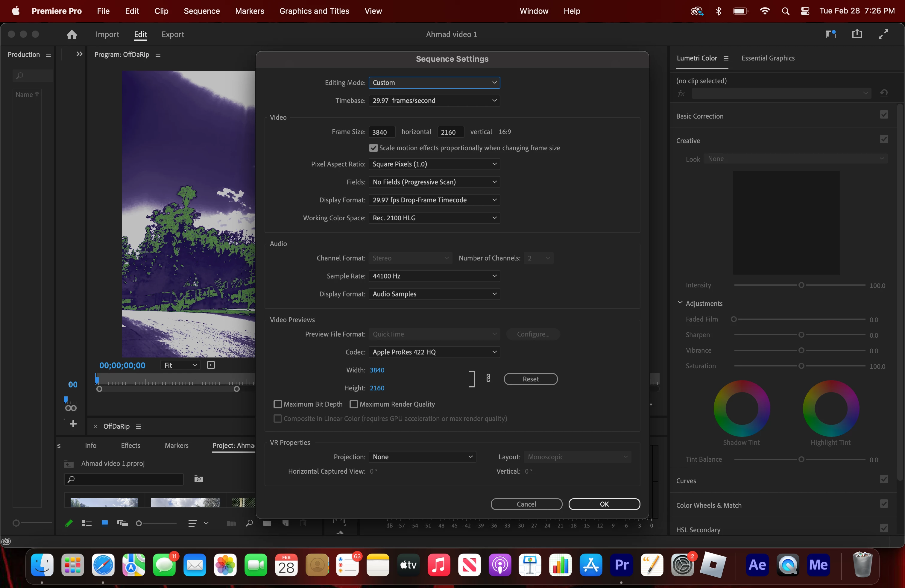Click the Home icon in header
The height and width of the screenshot is (588, 905).
pyautogui.click(x=72, y=35)
